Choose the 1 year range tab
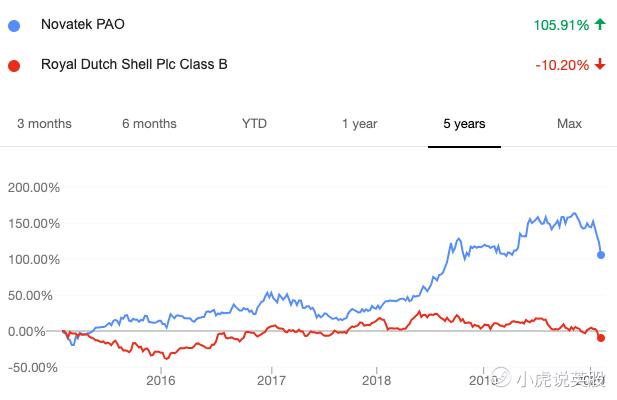This screenshot has height=400, width=617. (x=359, y=124)
